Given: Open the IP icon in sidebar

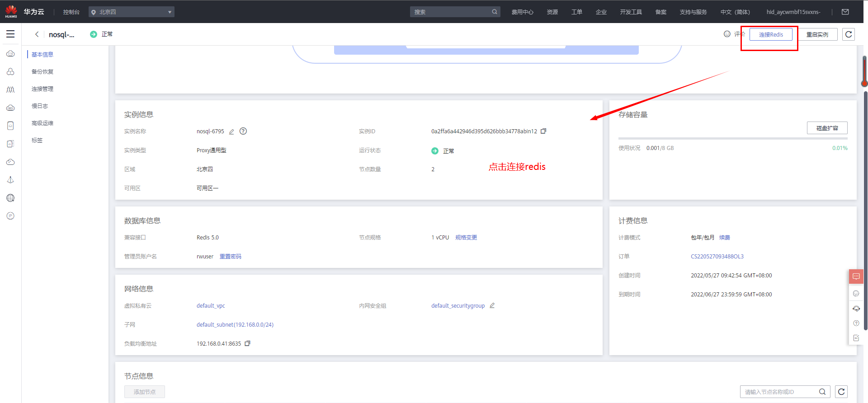Looking at the screenshot, I should coord(10,216).
